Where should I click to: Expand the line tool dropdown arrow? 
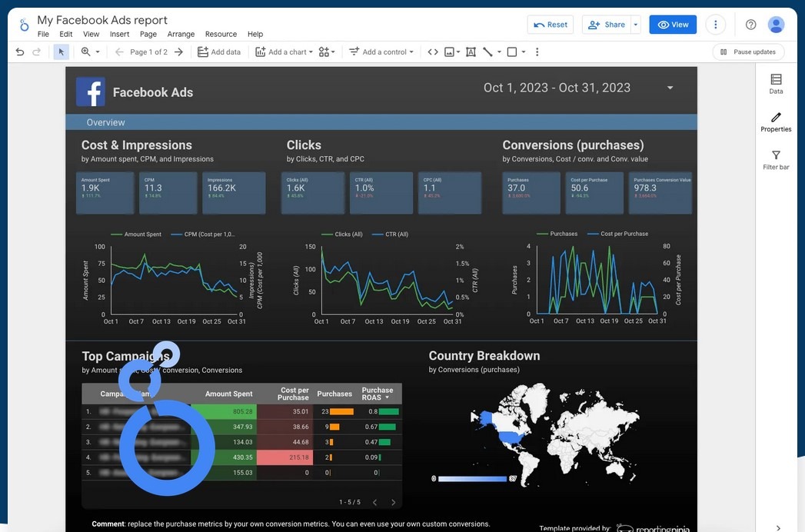(x=499, y=52)
